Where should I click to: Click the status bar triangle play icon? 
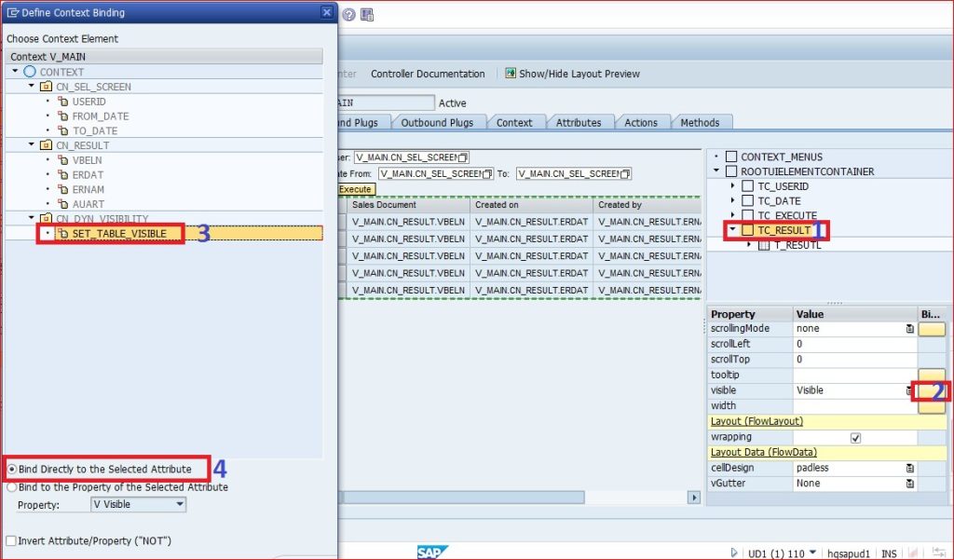click(734, 553)
